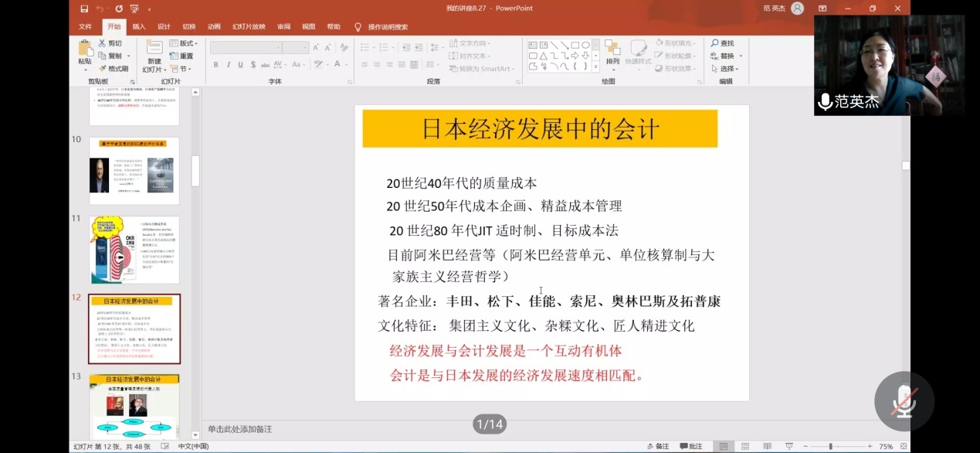This screenshot has width=980, height=453.
Task: Insert an oval shape from the shapes gallery
Action: (585, 44)
